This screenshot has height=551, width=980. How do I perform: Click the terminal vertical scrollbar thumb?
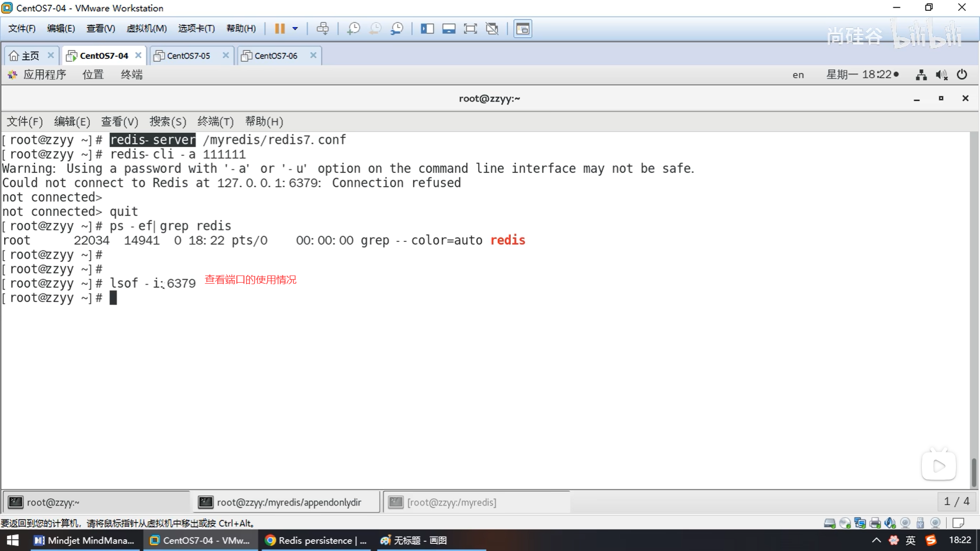pyautogui.click(x=974, y=472)
